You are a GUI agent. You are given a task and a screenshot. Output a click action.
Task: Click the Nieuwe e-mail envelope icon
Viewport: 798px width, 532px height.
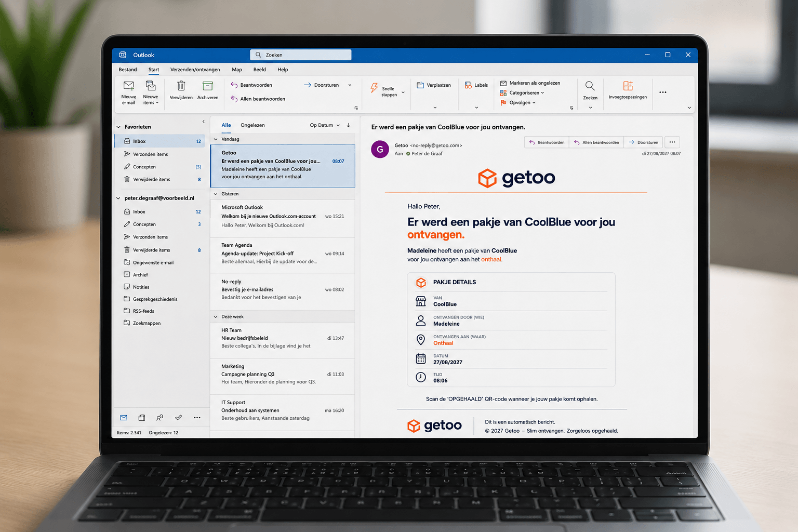point(129,85)
